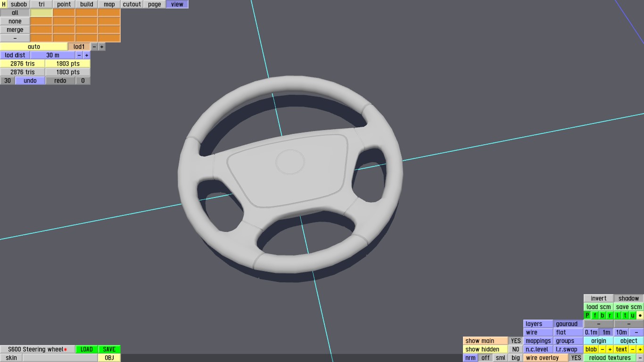Set grid size to 1m
This screenshot has width=644, height=362.
click(x=606, y=332)
